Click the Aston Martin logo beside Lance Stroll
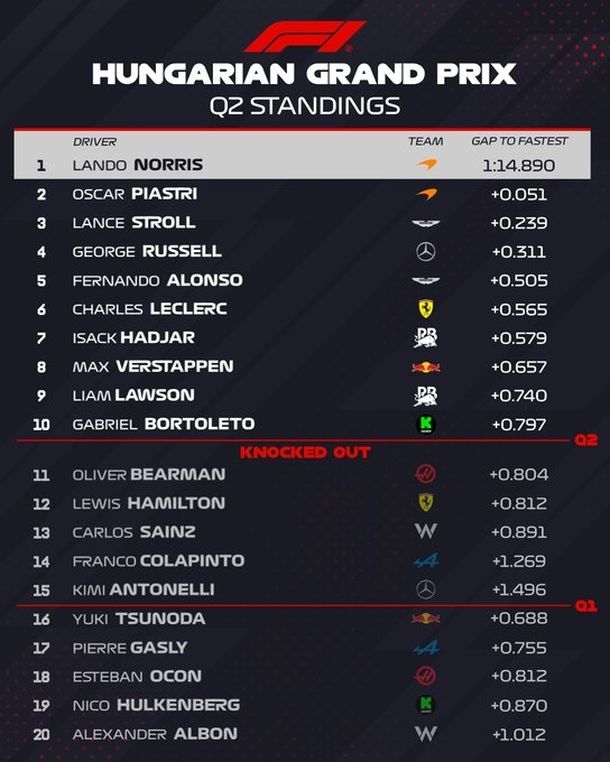Image resolution: width=610 pixels, height=762 pixels. (425, 223)
